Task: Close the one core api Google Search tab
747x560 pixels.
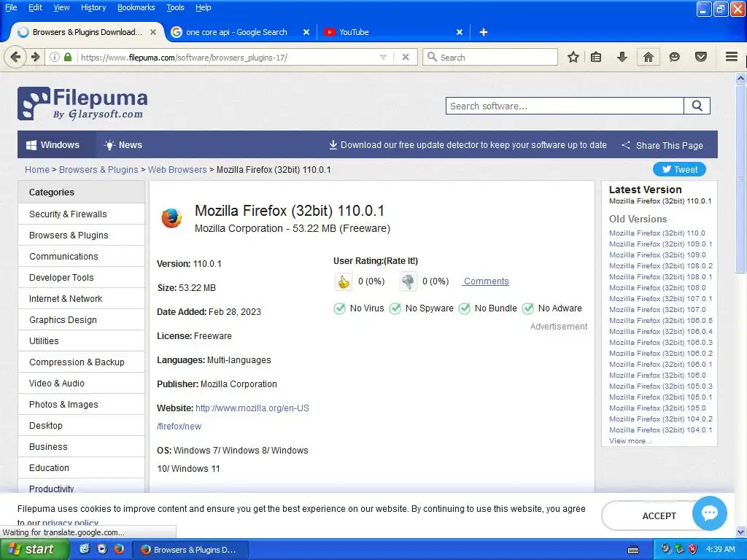Action: pyautogui.click(x=306, y=32)
